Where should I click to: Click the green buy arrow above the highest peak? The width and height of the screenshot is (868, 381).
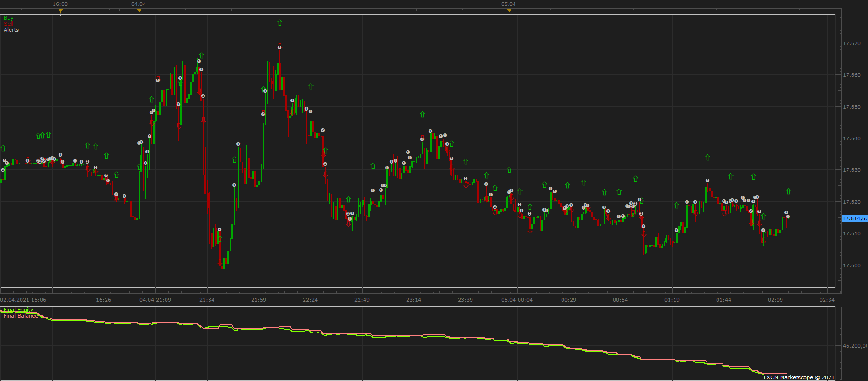[279, 22]
